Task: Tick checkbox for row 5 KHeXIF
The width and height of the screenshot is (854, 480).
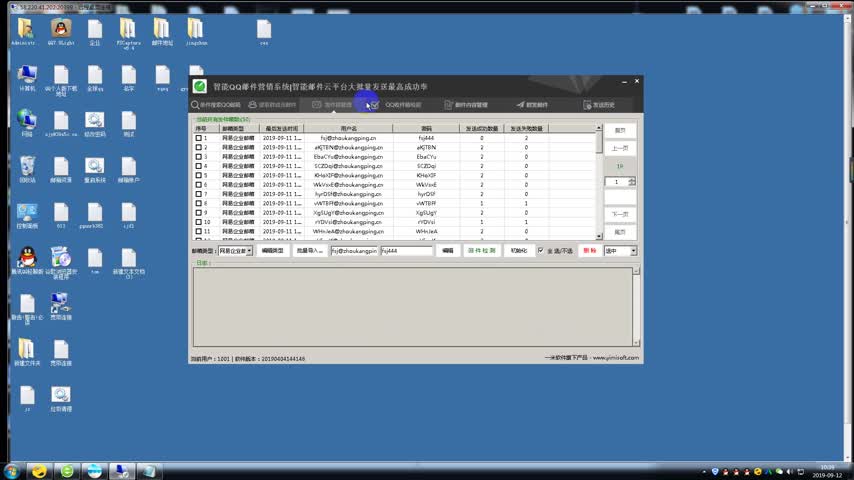Action: [199, 175]
